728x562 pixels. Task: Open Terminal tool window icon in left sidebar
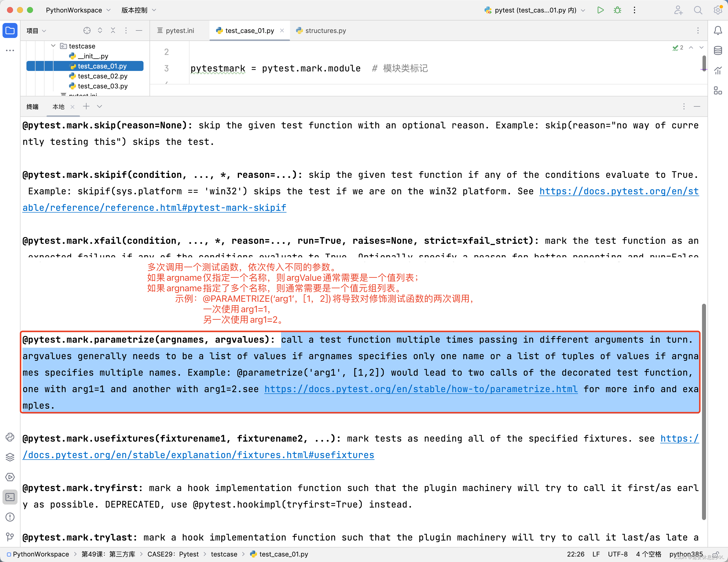(10, 497)
